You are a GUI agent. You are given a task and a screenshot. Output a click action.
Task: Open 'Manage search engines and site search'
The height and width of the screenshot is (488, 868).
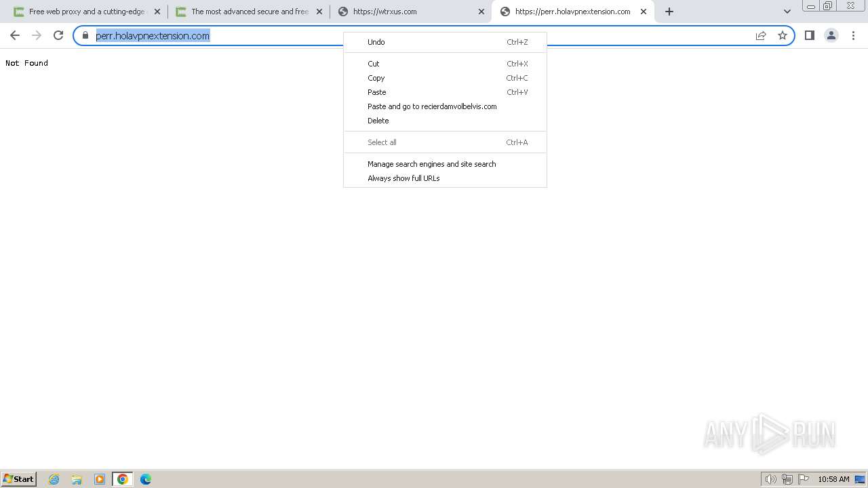coord(445,164)
